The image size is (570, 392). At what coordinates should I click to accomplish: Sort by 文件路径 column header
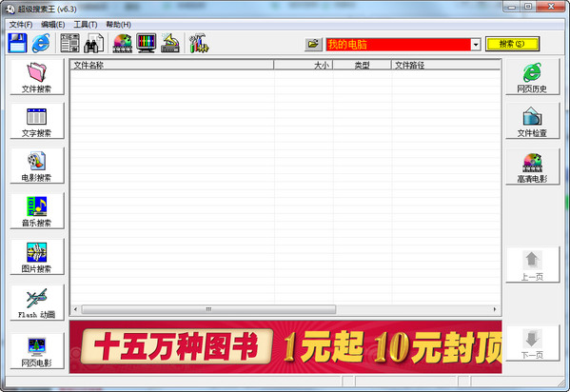click(446, 65)
